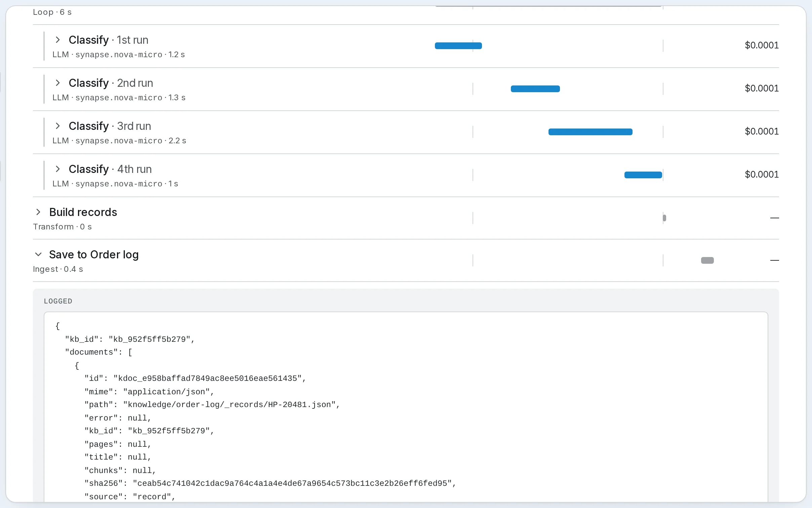Click the HP-20481.json path line

click(x=212, y=405)
